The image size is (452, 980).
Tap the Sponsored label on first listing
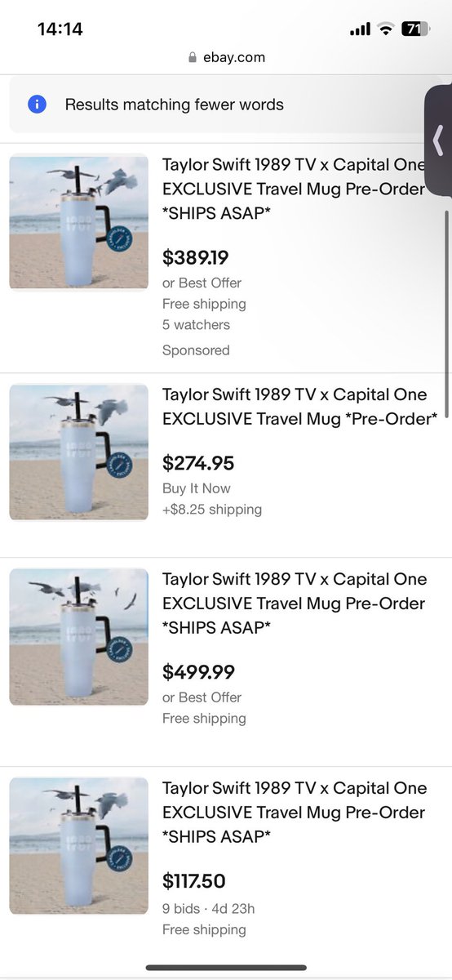click(196, 350)
